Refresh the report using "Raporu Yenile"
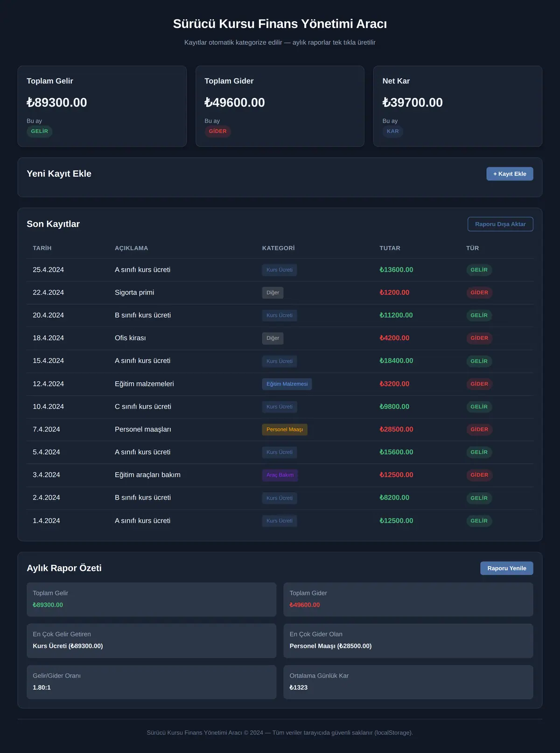560x753 pixels. pos(507,568)
